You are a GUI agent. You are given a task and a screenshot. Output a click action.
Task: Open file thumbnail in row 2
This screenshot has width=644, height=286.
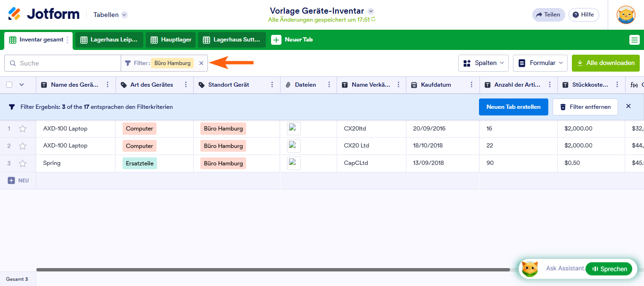click(x=294, y=146)
